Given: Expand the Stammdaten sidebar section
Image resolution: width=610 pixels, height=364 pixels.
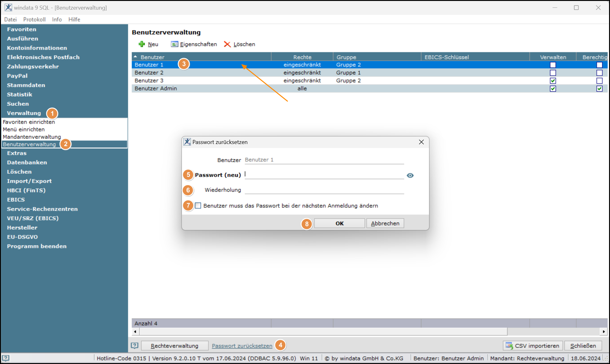Looking at the screenshot, I should click(x=26, y=85).
